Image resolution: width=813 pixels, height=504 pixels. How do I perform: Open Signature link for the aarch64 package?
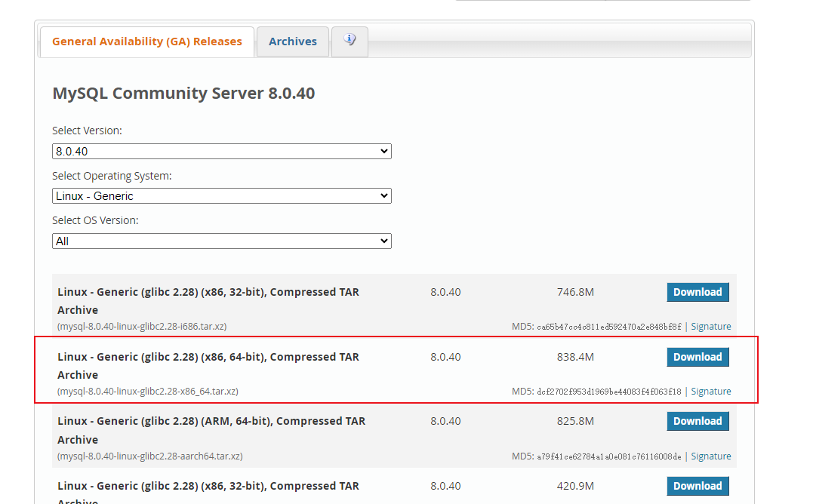pyautogui.click(x=710, y=456)
